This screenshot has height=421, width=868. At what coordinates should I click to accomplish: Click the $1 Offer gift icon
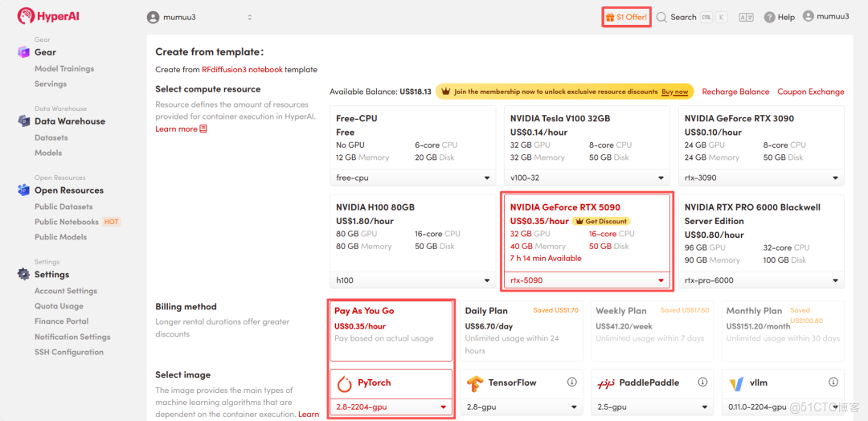pos(610,17)
